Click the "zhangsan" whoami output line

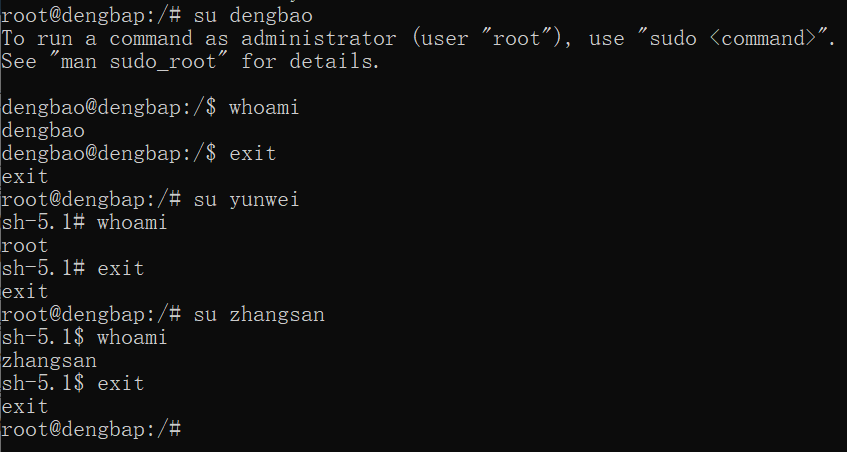coord(49,360)
